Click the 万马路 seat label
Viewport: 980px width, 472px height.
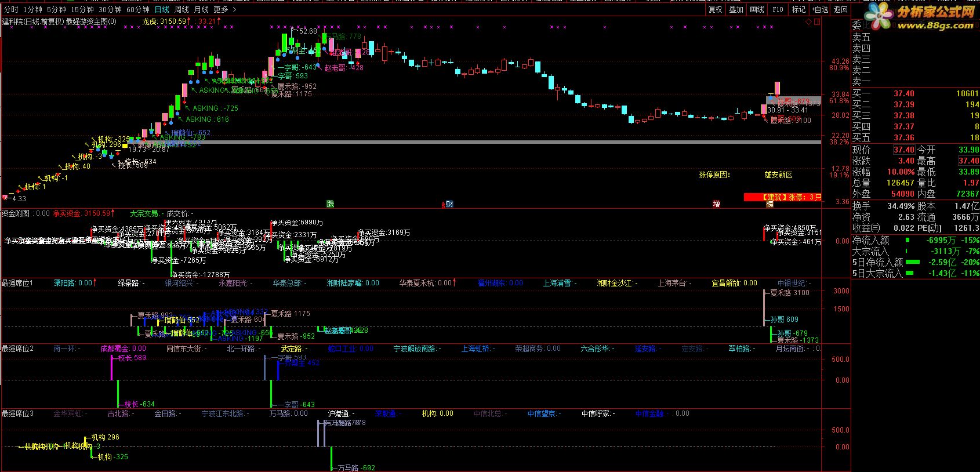click(x=281, y=413)
